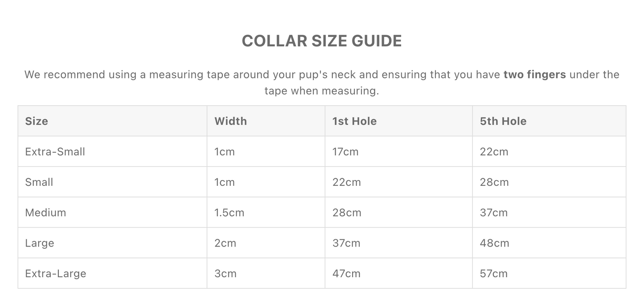Select the Size column header
Screen dimensions: 644x308
pyautogui.click(x=37, y=121)
